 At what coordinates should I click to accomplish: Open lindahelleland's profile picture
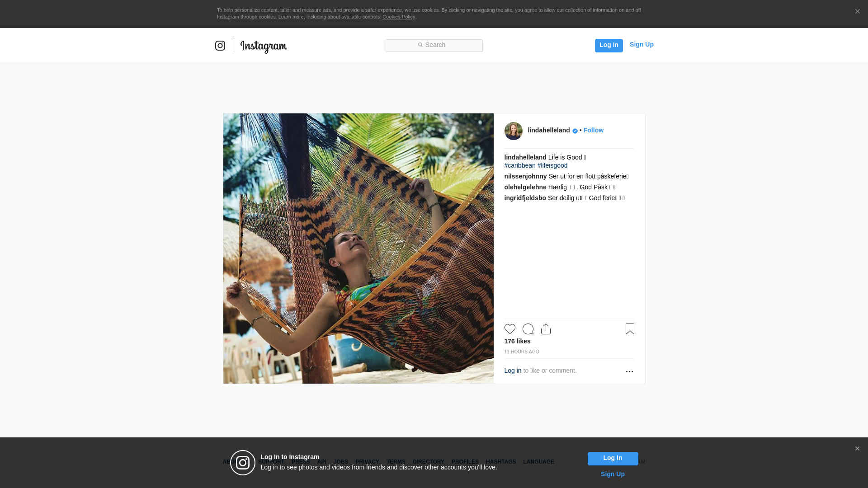coord(513,131)
